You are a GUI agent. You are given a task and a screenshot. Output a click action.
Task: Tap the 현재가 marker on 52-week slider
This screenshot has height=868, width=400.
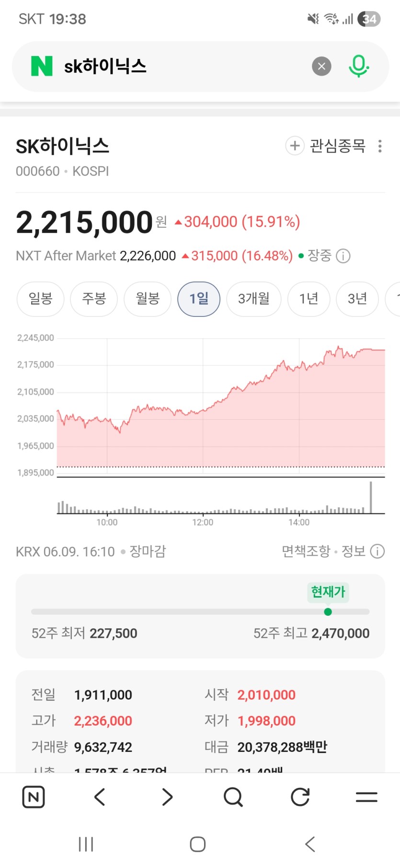tap(328, 611)
